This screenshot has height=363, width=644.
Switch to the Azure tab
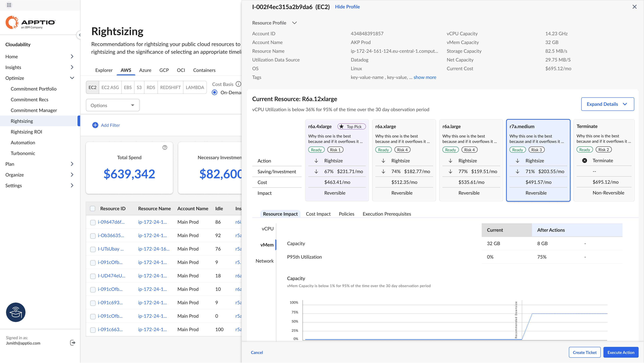pyautogui.click(x=145, y=70)
